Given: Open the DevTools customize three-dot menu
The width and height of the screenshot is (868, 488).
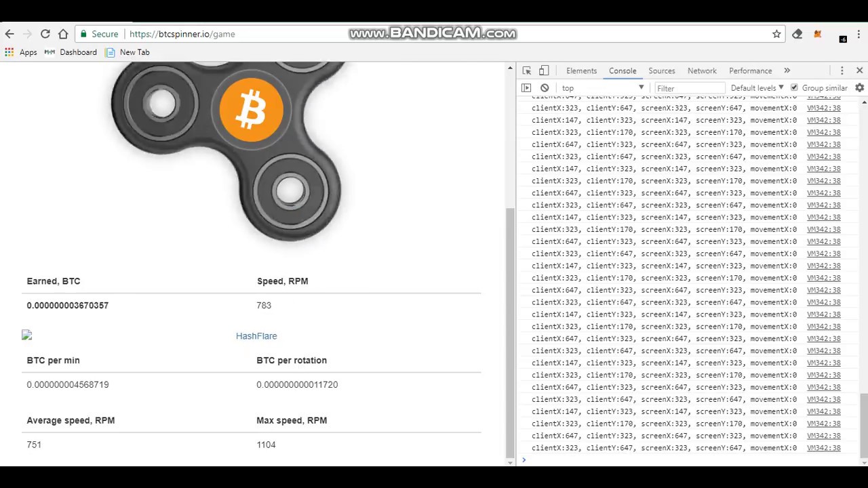Looking at the screenshot, I should point(842,70).
